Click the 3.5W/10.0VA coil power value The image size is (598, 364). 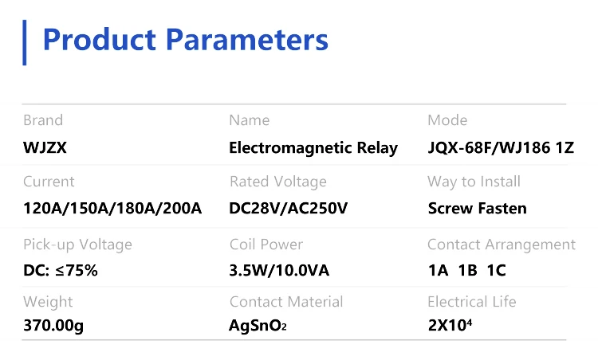point(279,271)
